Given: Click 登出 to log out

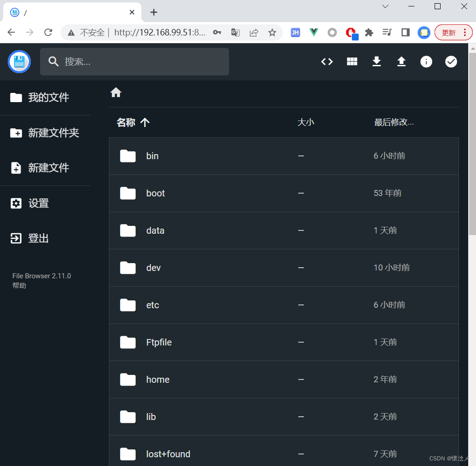Looking at the screenshot, I should (x=39, y=238).
